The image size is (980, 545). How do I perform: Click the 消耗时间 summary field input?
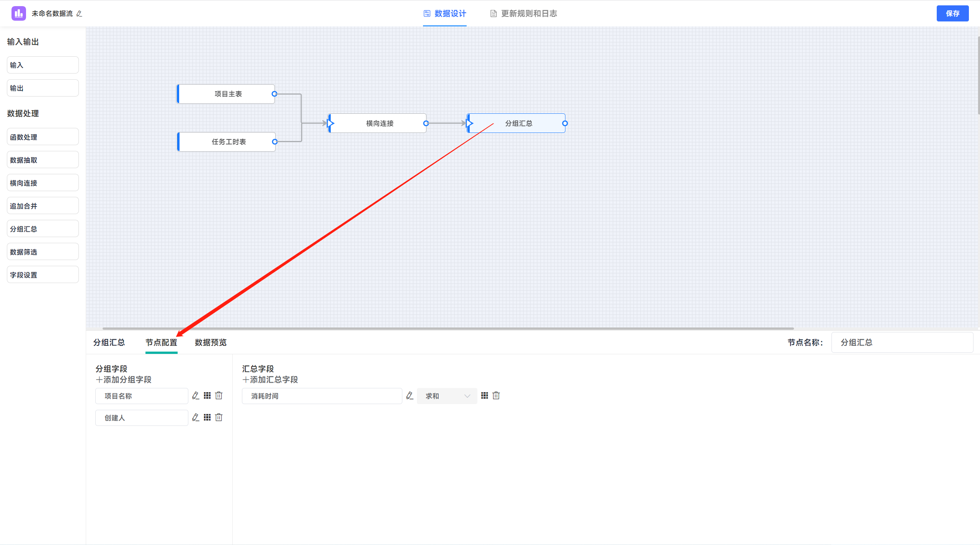click(322, 396)
